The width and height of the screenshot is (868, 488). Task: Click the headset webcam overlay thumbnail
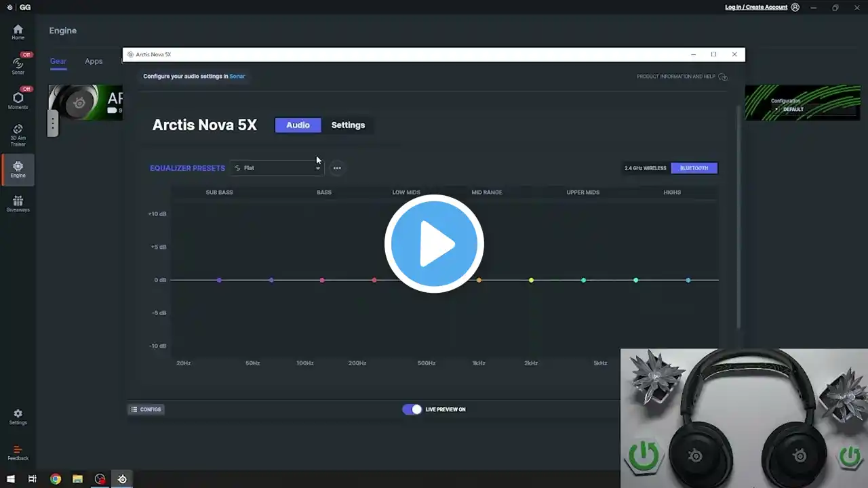(744, 418)
